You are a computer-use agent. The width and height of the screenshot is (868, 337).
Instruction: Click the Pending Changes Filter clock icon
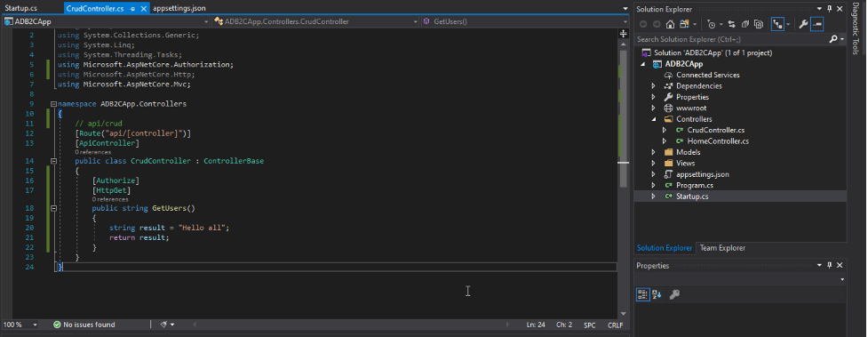(x=712, y=24)
